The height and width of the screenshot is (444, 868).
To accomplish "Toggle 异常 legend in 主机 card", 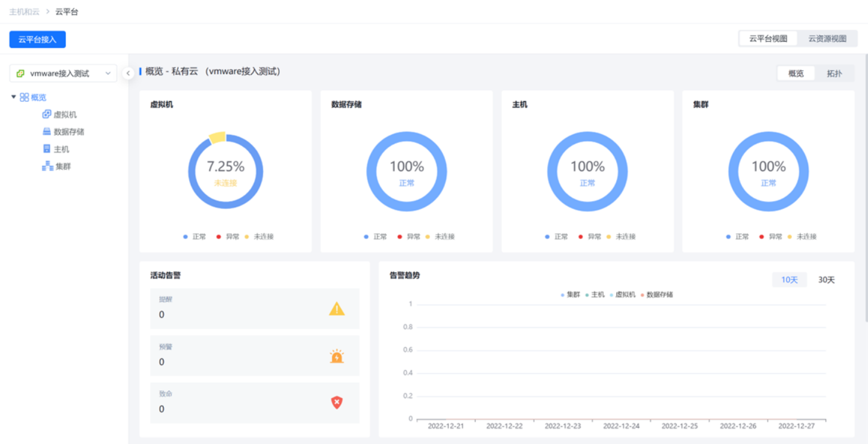I will point(590,237).
